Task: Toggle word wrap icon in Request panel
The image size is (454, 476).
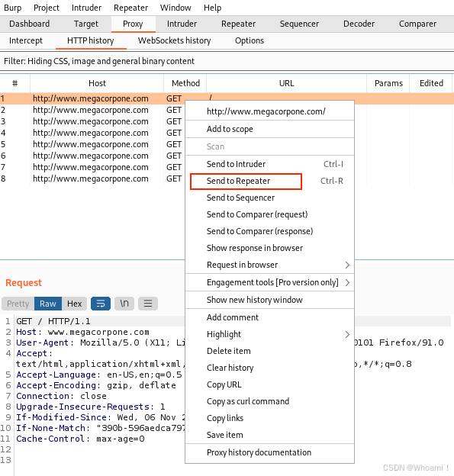Action: point(101,304)
